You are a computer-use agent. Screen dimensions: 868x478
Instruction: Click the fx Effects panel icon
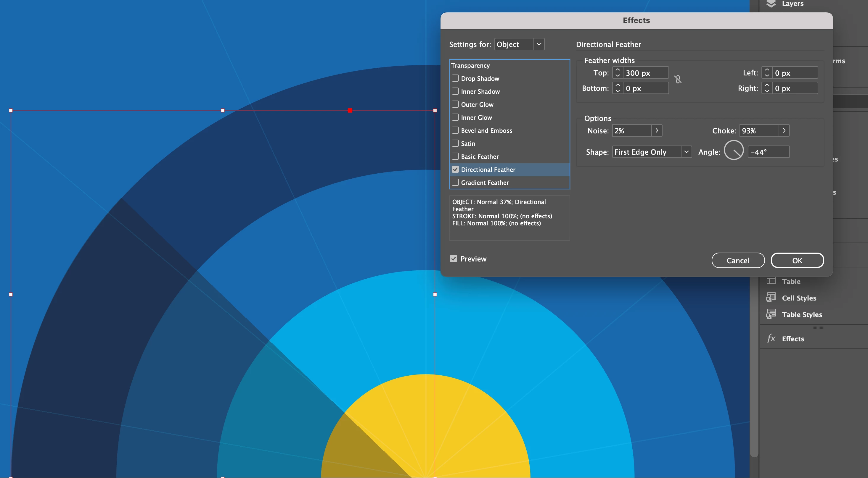click(771, 338)
